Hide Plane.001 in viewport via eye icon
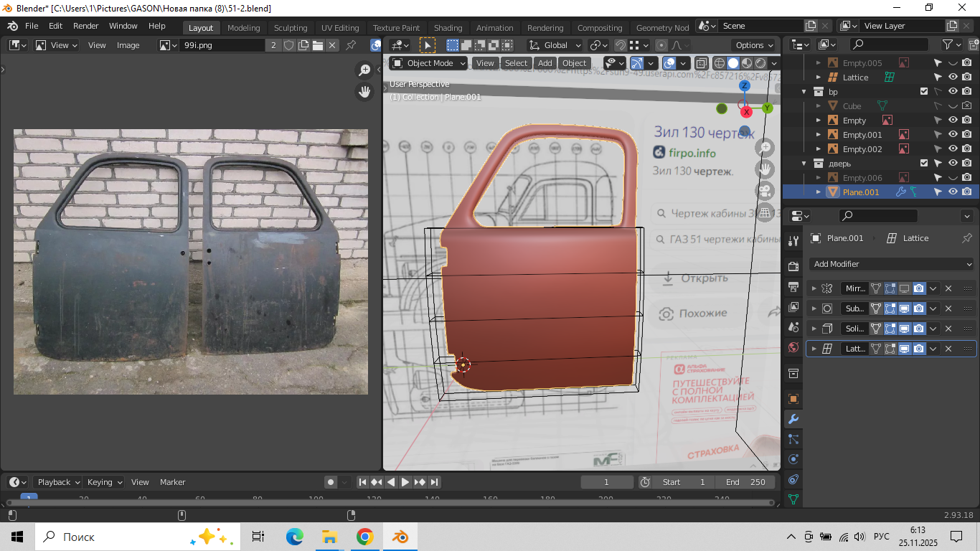This screenshot has height=551, width=980. tap(953, 192)
